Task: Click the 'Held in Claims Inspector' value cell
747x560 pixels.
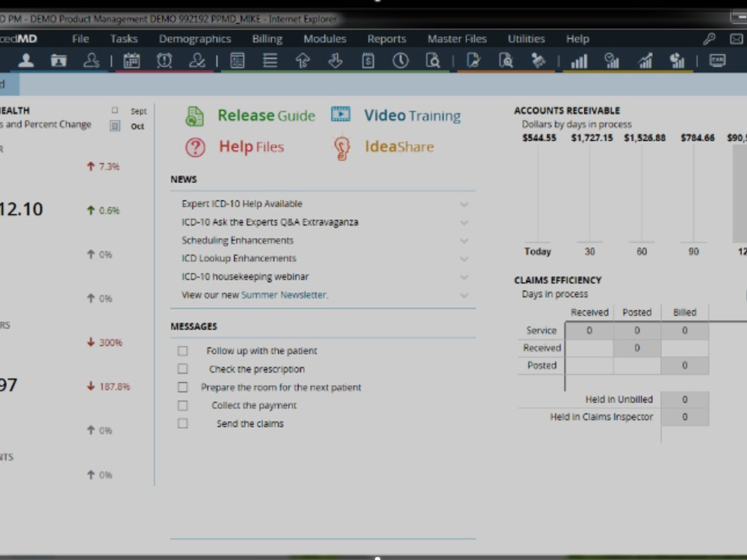Action: [684, 417]
